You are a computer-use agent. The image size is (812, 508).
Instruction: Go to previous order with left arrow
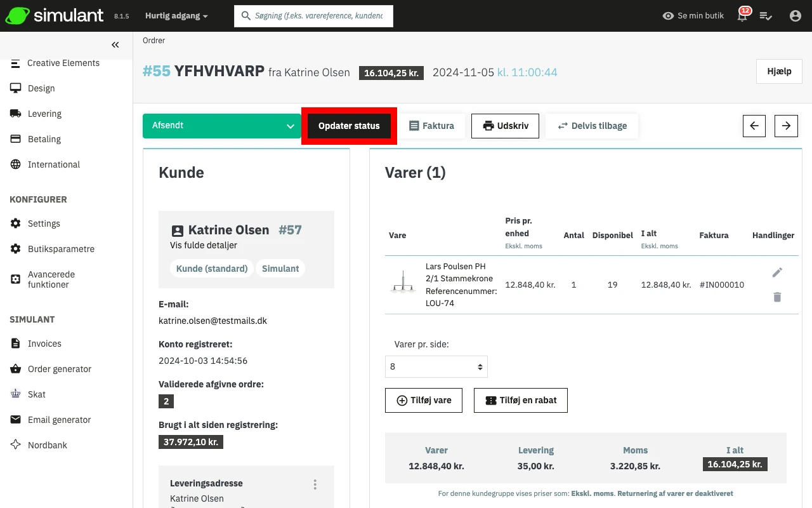click(754, 126)
